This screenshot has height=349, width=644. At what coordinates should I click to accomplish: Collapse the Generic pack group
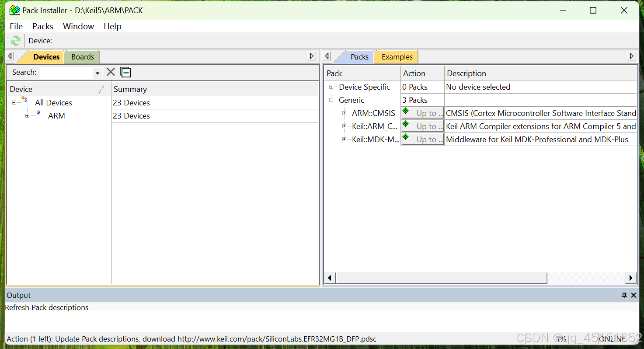point(331,100)
